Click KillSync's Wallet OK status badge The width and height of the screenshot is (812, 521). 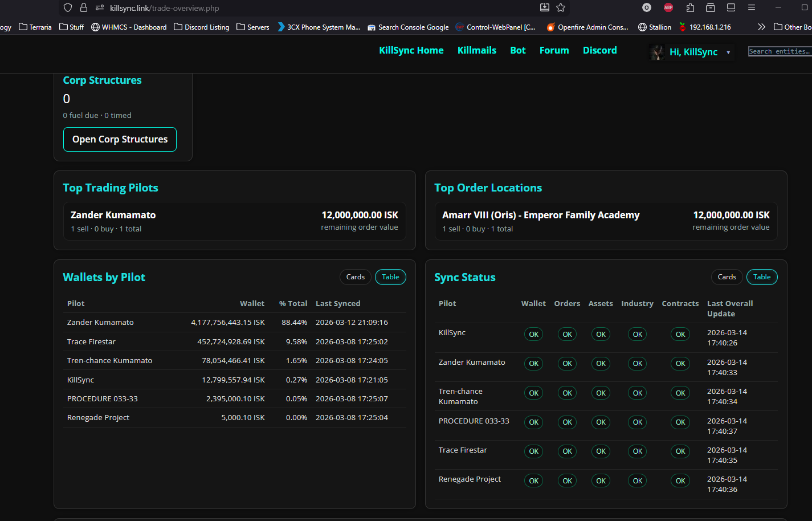pyautogui.click(x=533, y=335)
